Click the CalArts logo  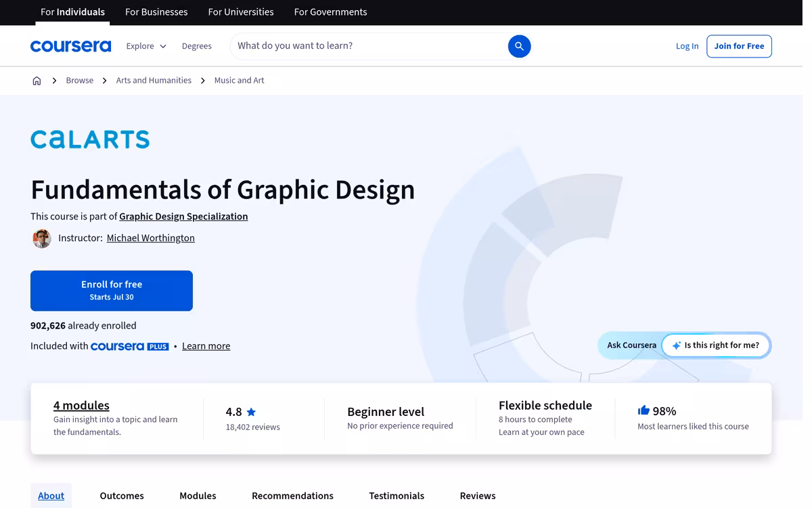(x=90, y=139)
